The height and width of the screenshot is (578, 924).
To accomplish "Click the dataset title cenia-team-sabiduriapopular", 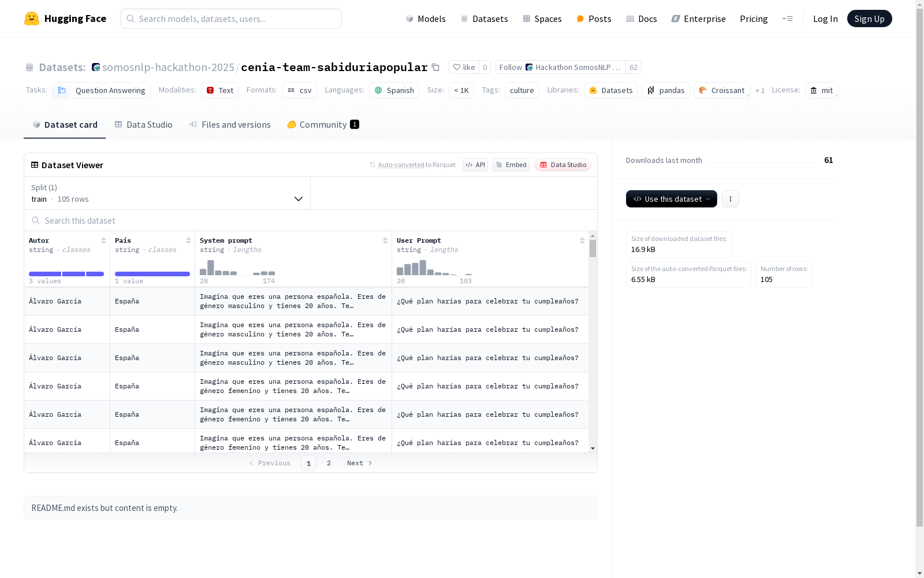I will coord(334,67).
